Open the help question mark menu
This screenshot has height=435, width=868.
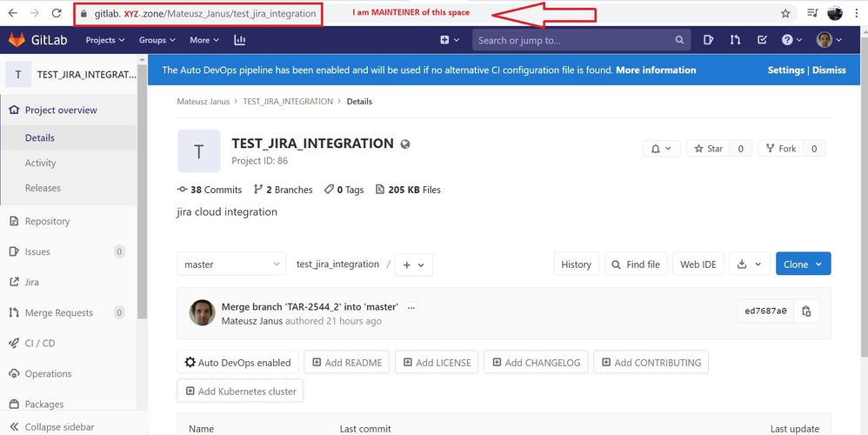791,40
